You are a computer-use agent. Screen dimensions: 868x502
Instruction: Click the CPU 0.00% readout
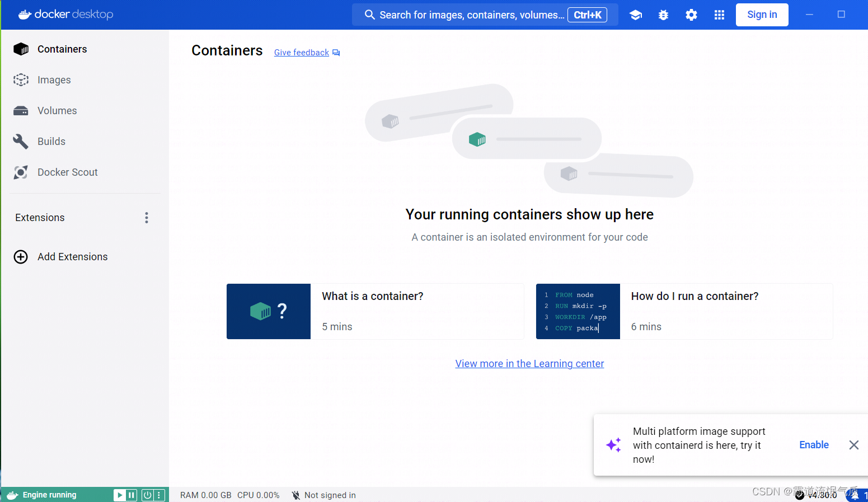pyautogui.click(x=258, y=495)
